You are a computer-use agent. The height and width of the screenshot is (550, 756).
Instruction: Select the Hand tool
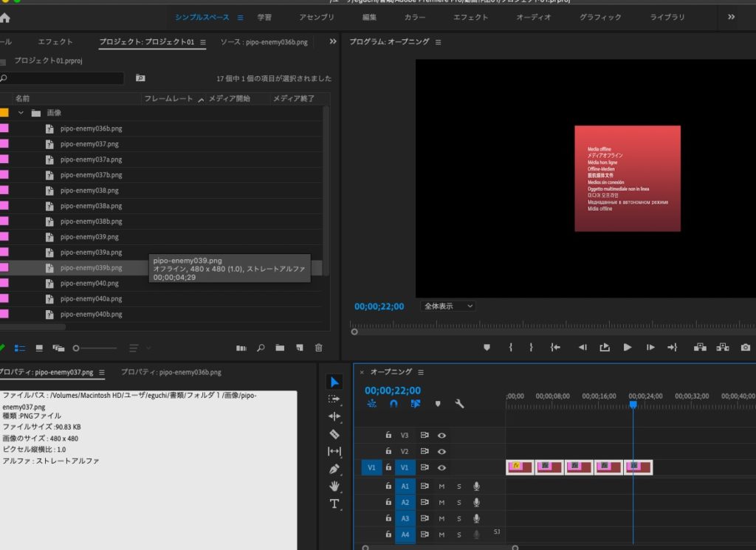click(x=334, y=486)
